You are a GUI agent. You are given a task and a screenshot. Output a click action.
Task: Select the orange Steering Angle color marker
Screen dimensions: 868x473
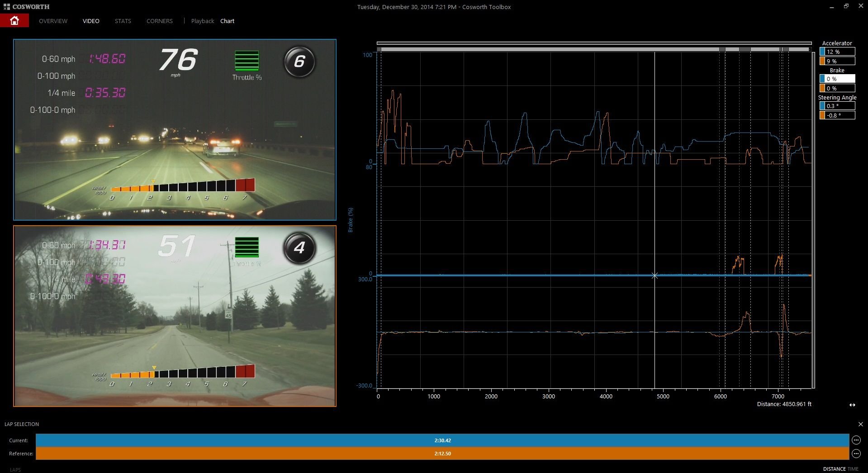821,115
